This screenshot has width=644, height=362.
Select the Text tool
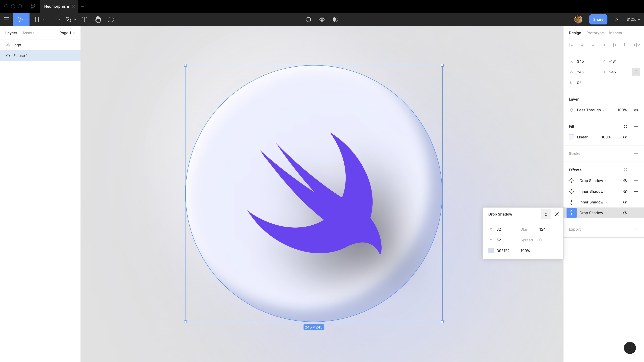(x=84, y=19)
